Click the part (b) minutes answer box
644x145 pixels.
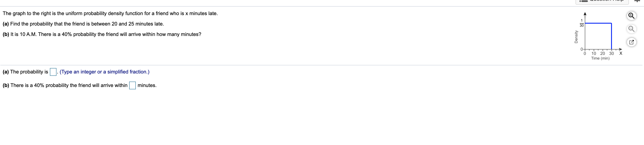tap(132, 85)
